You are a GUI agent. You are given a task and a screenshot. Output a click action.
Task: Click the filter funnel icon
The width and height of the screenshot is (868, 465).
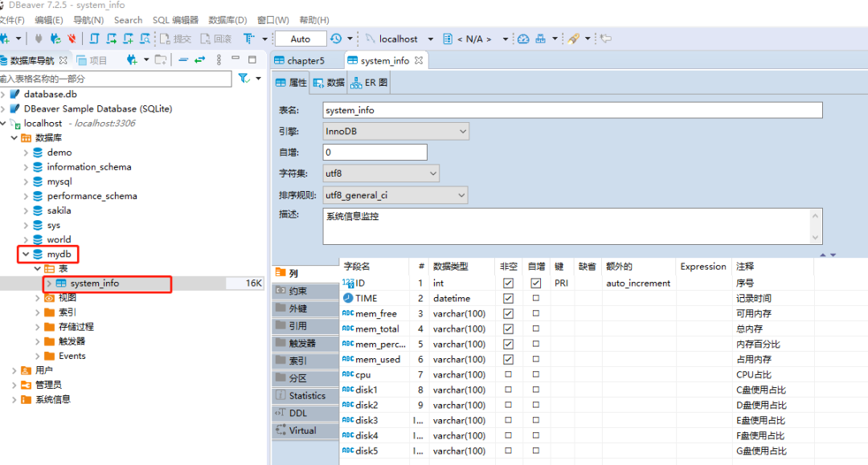tap(244, 79)
